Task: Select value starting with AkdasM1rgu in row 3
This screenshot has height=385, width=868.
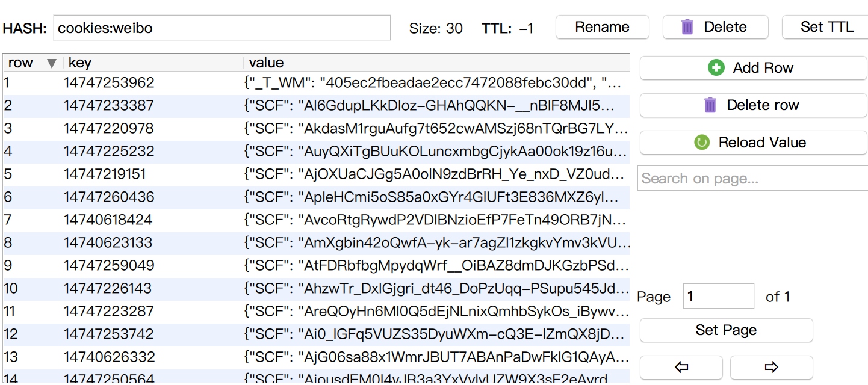Action: tap(437, 129)
